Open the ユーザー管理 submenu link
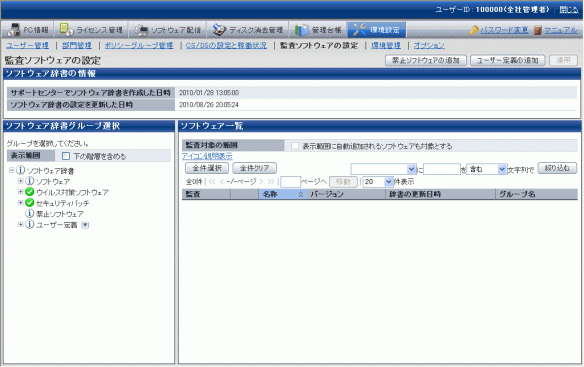This screenshot has width=584, height=367. click(27, 45)
